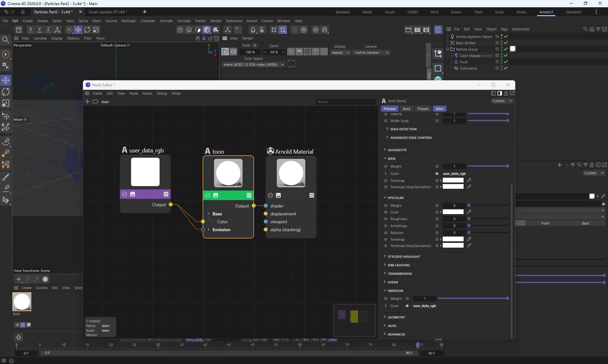Image resolution: width=608 pixels, height=364 pixels.
Task: Toggle Basic Emitter enable checkmark
Action: click(x=506, y=43)
